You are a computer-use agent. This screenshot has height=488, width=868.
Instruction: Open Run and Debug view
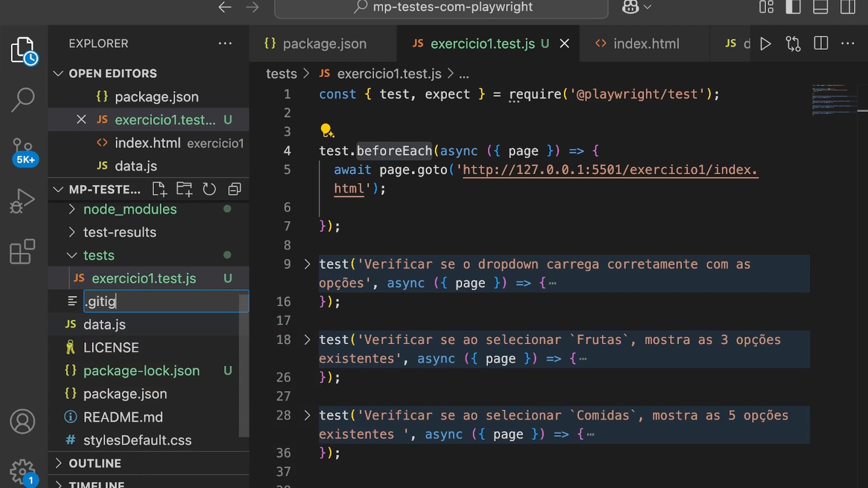coord(23,201)
